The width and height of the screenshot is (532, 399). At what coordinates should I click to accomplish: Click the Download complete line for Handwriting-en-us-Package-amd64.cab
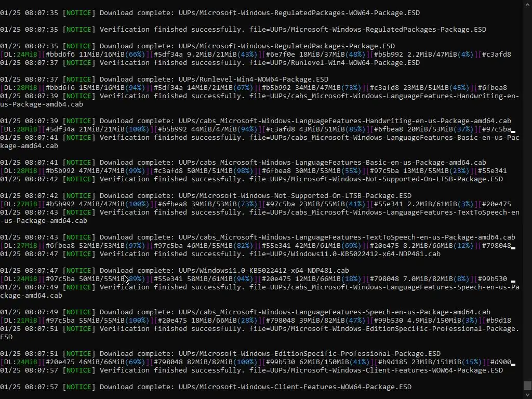pos(256,121)
